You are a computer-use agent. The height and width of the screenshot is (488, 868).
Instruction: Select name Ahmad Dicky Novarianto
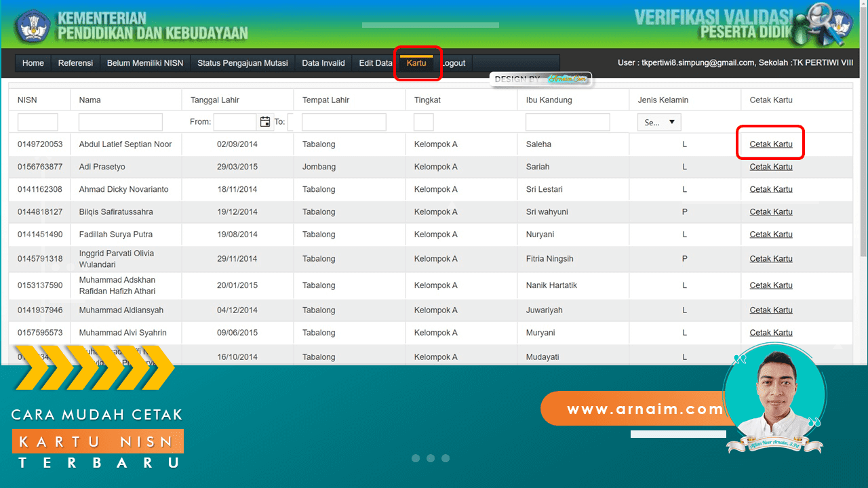pos(123,189)
